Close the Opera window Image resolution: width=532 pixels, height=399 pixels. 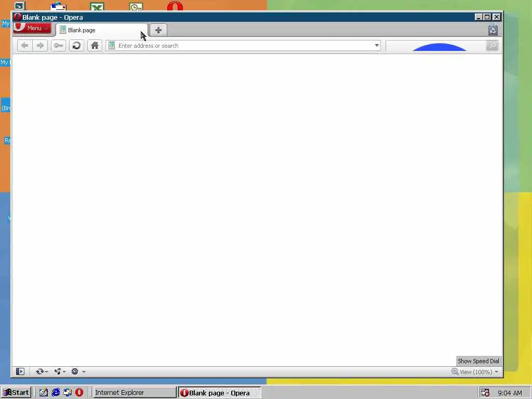pos(496,17)
